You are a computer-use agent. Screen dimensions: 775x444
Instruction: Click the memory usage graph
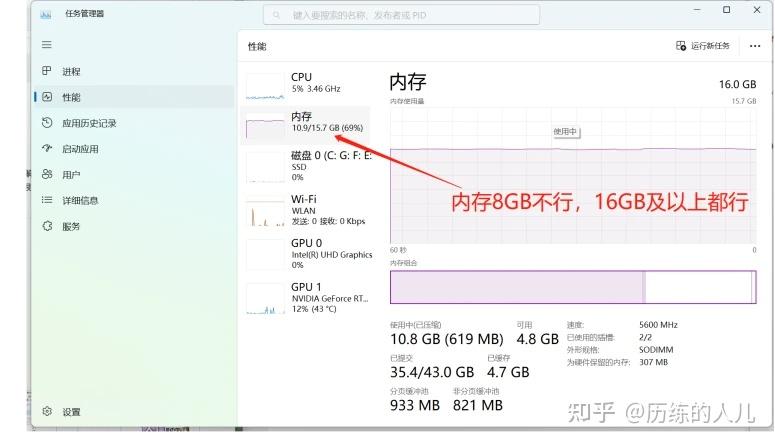point(573,177)
